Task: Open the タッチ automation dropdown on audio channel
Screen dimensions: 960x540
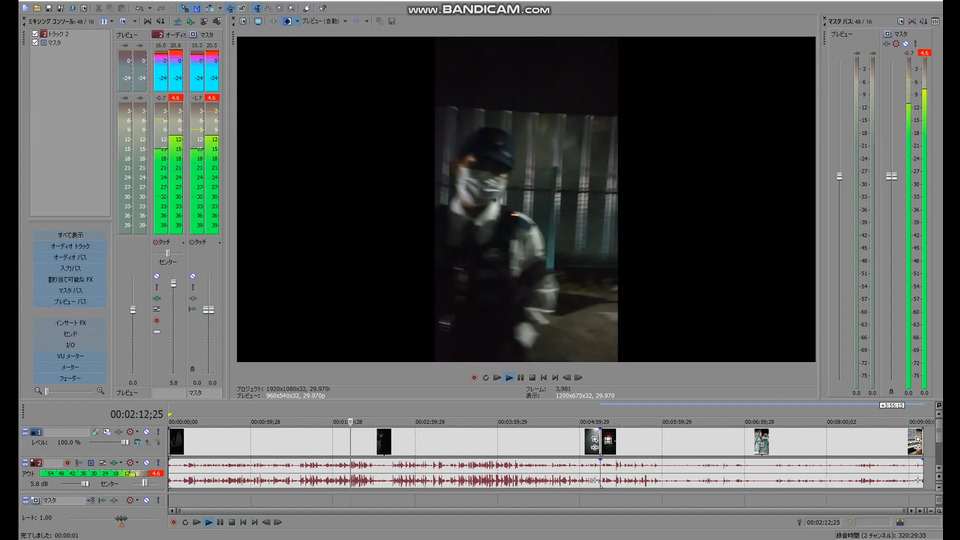Action: coord(182,242)
